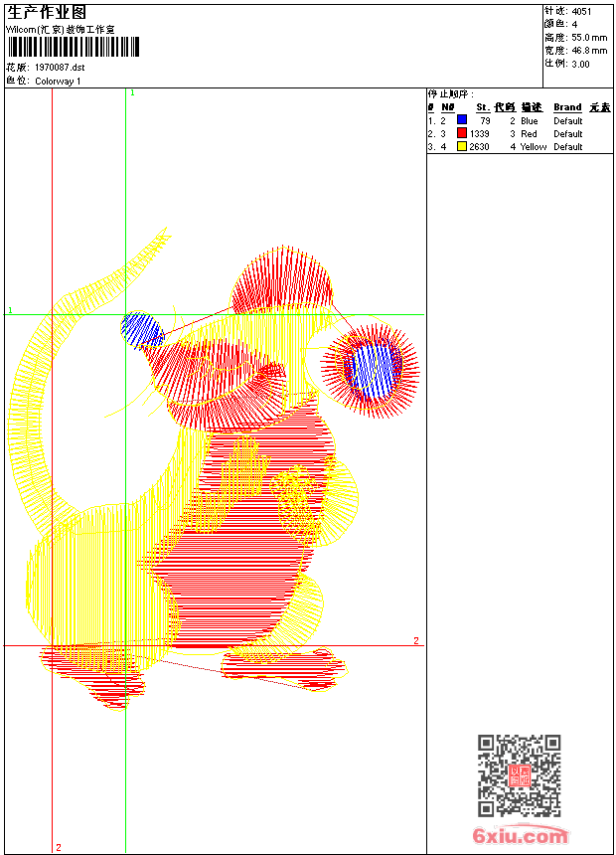The image size is (616, 855).
Task: Click the stitch count value 4051
Action: click(x=581, y=11)
